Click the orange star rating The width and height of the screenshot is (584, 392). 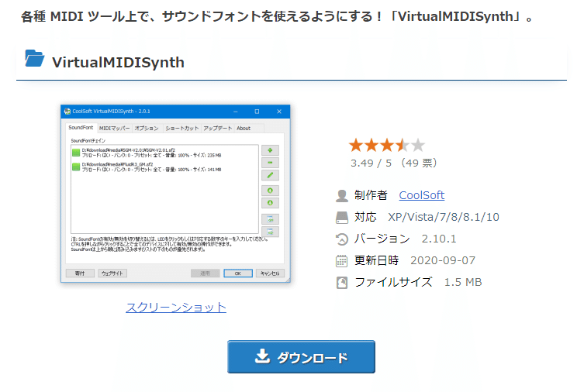click(386, 145)
